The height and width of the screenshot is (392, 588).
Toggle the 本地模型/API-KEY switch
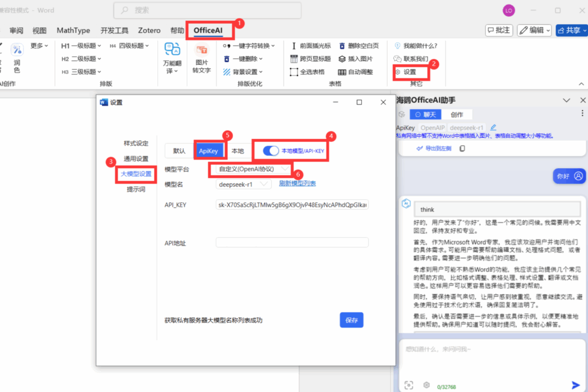click(x=270, y=151)
